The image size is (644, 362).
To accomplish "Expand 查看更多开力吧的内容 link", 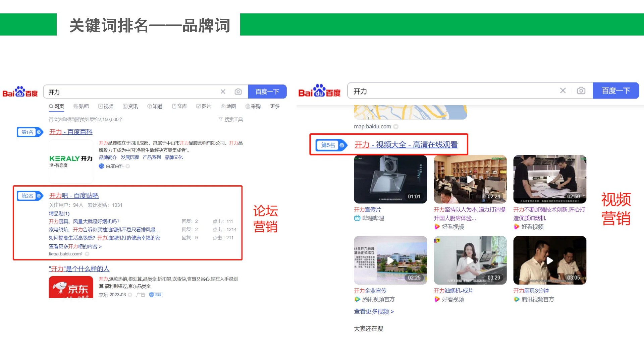I will 75,246.
